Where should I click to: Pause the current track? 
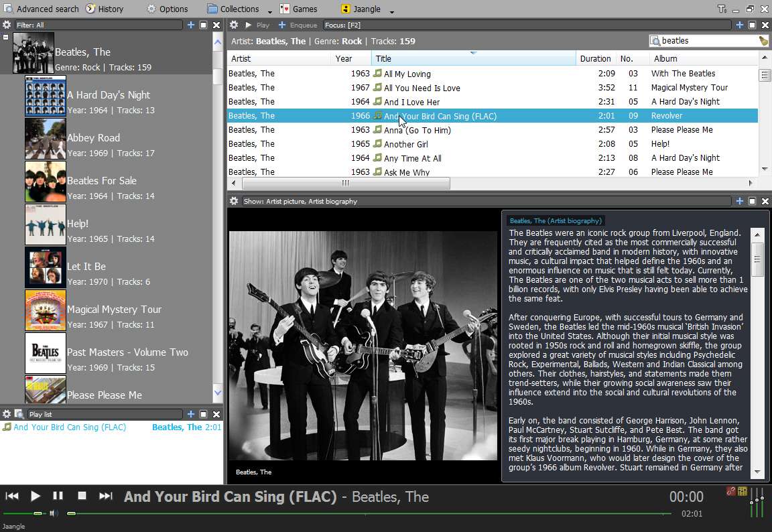[x=58, y=496]
